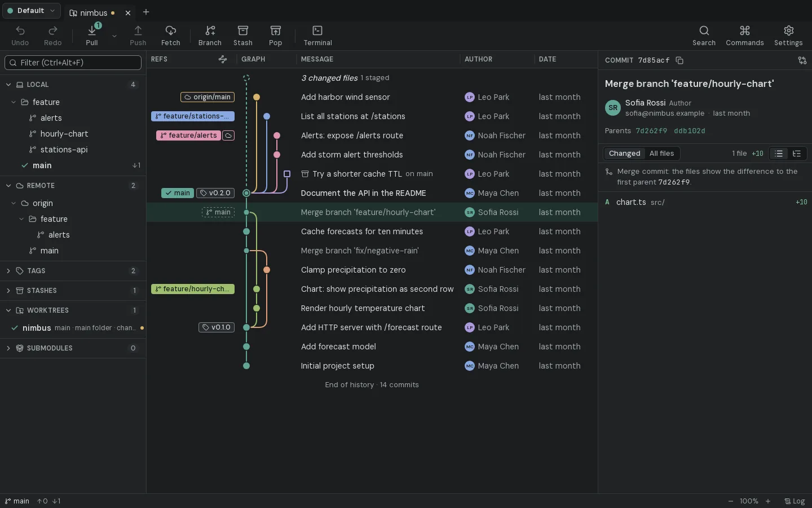Switch to flat list view icon

(779, 154)
